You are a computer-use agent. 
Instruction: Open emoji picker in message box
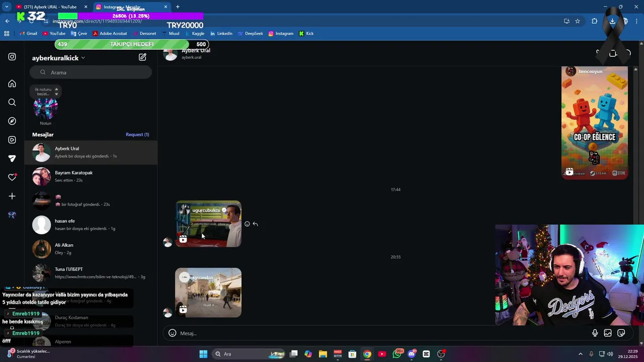(172, 333)
